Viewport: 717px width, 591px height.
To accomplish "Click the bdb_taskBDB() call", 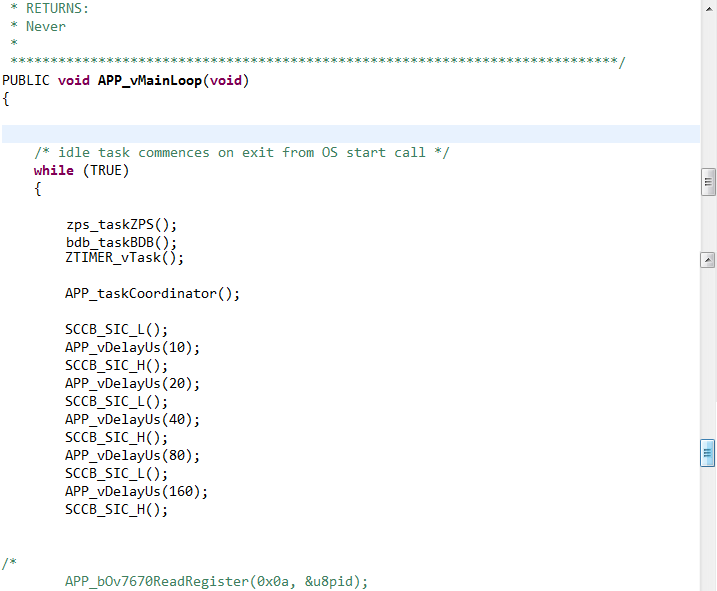I will (x=121, y=242).
